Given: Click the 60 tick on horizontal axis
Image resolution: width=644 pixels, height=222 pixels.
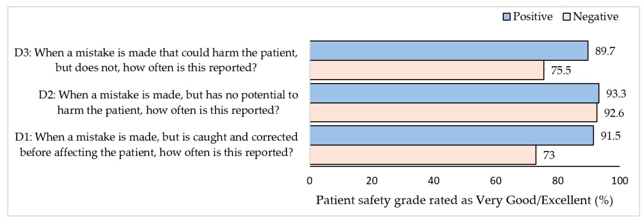Looking at the screenshot, I should click(x=496, y=181).
